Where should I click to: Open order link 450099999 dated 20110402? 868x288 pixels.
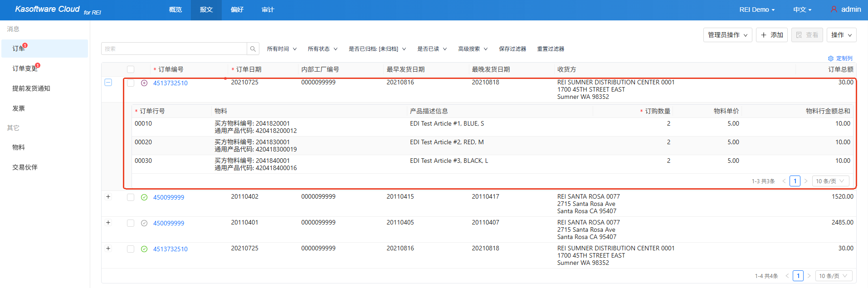pyautogui.click(x=169, y=197)
